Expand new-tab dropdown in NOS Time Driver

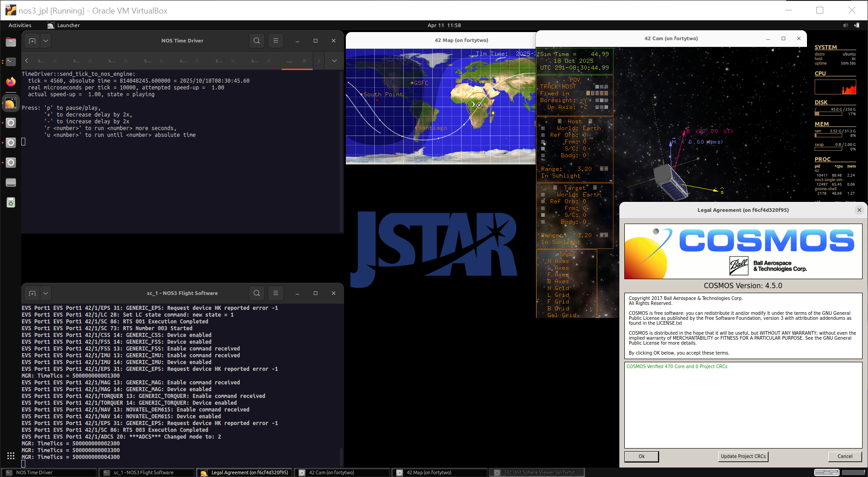point(46,41)
